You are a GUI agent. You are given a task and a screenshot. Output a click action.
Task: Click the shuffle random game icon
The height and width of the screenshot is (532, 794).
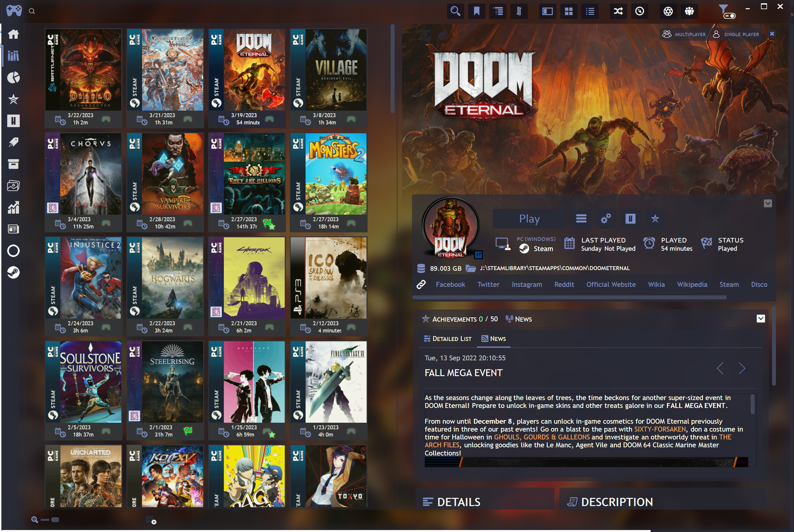pyautogui.click(x=618, y=11)
